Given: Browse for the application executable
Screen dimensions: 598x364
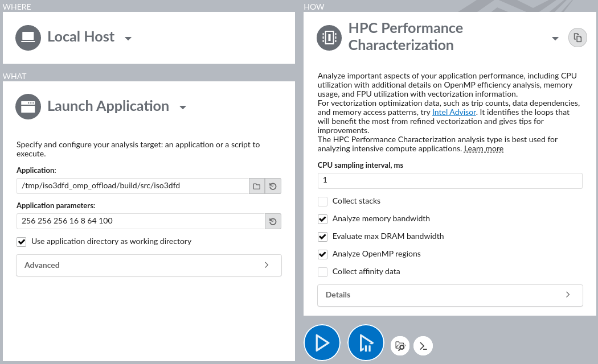Looking at the screenshot, I should click(257, 185).
